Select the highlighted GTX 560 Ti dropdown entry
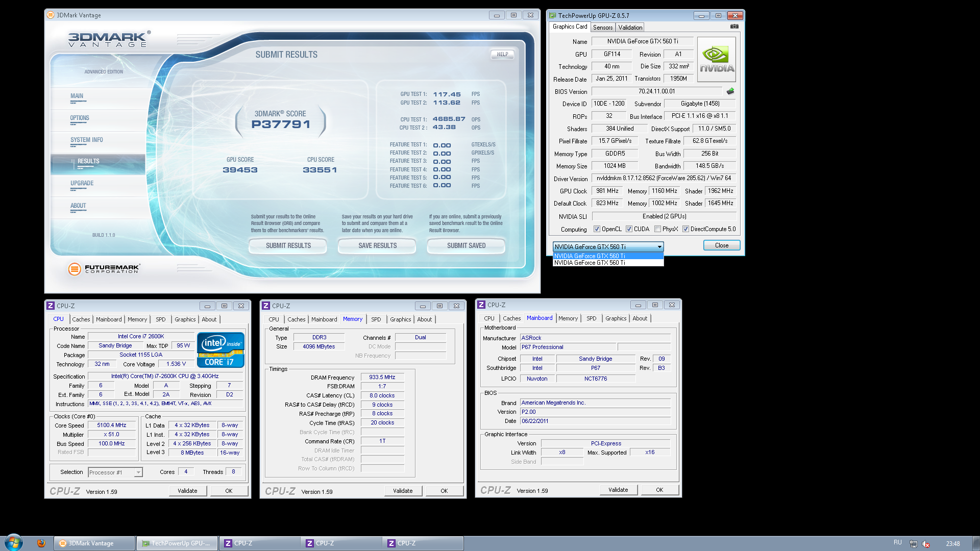The height and width of the screenshot is (551, 980). 608,256
